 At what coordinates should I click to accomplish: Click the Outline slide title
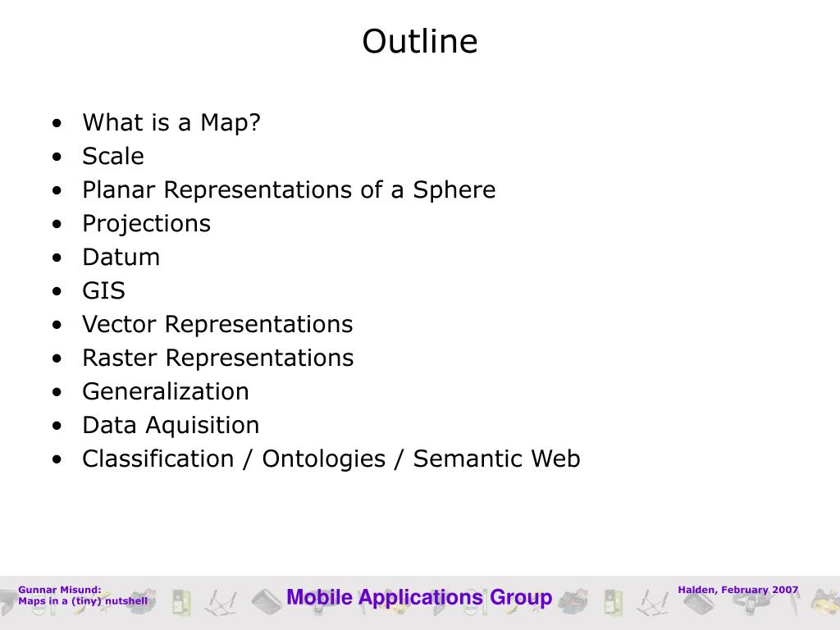click(419, 41)
